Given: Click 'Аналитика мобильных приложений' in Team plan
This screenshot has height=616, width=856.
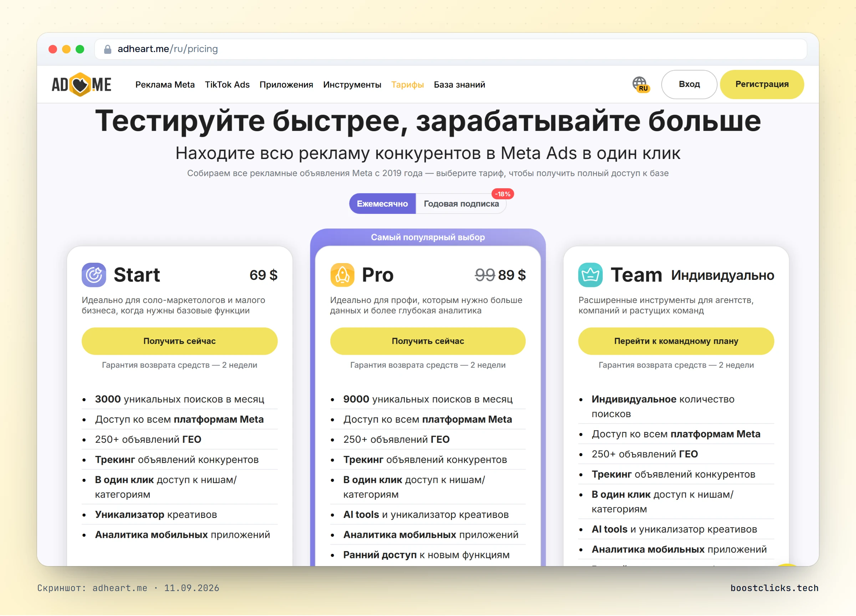Looking at the screenshot, I should coord(679,549).
